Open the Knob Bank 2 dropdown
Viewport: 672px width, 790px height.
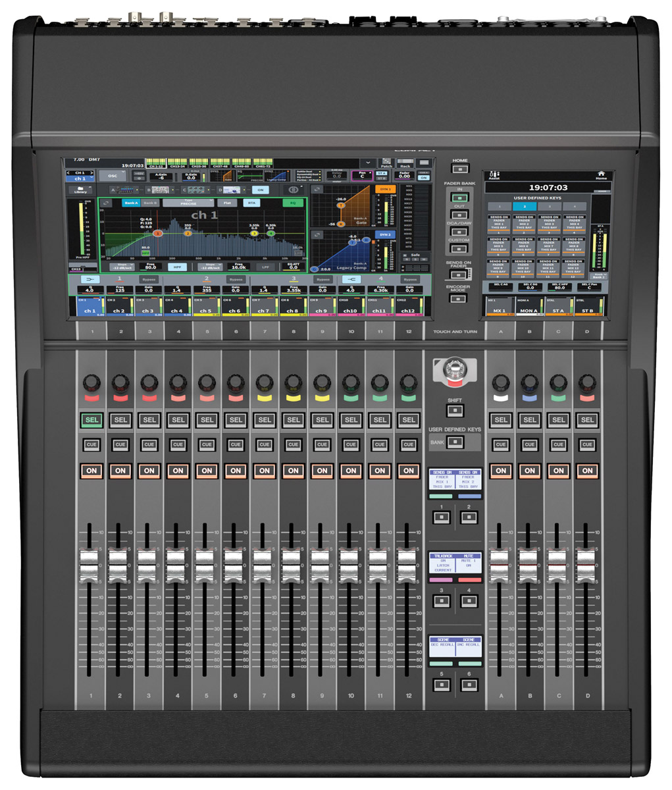click(x=599, y=276)
